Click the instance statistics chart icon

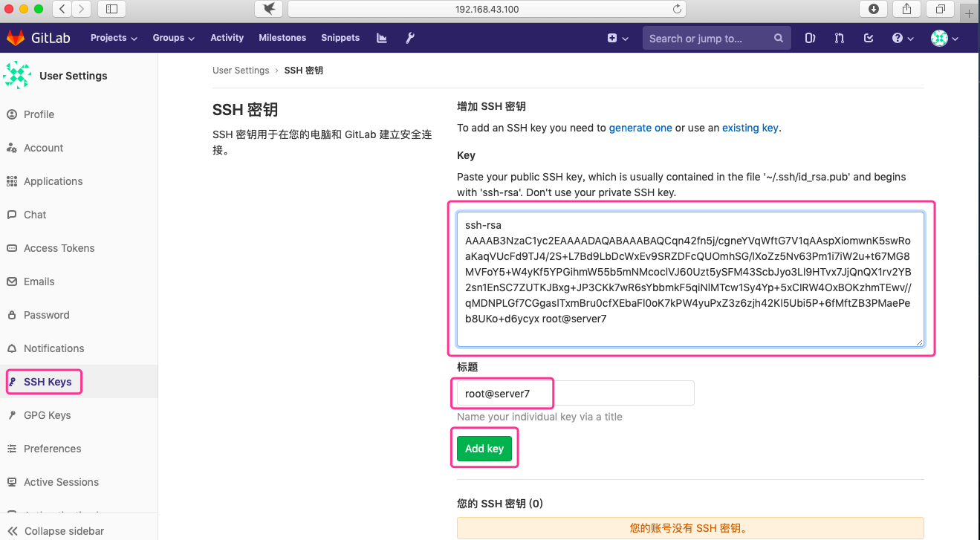(x=382, y=38)
